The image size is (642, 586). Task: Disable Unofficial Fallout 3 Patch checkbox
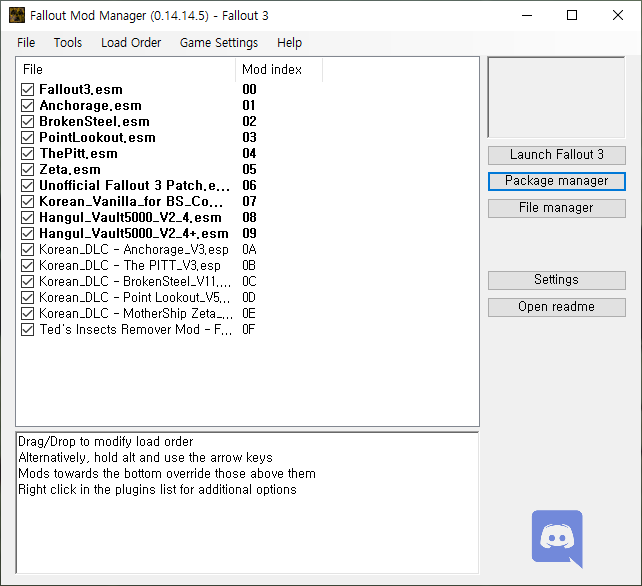pyautogui.click(x=27, y=185)
